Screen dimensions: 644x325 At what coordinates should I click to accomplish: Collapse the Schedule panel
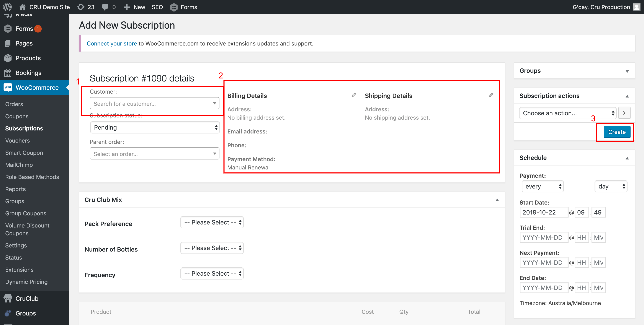pyautogui.click(x=627, y=158)
